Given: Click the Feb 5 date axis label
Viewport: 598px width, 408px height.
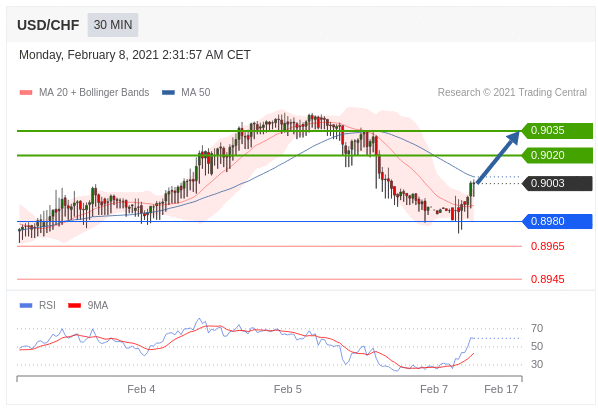Looking at the screenshot, I should tap(288, 389).
